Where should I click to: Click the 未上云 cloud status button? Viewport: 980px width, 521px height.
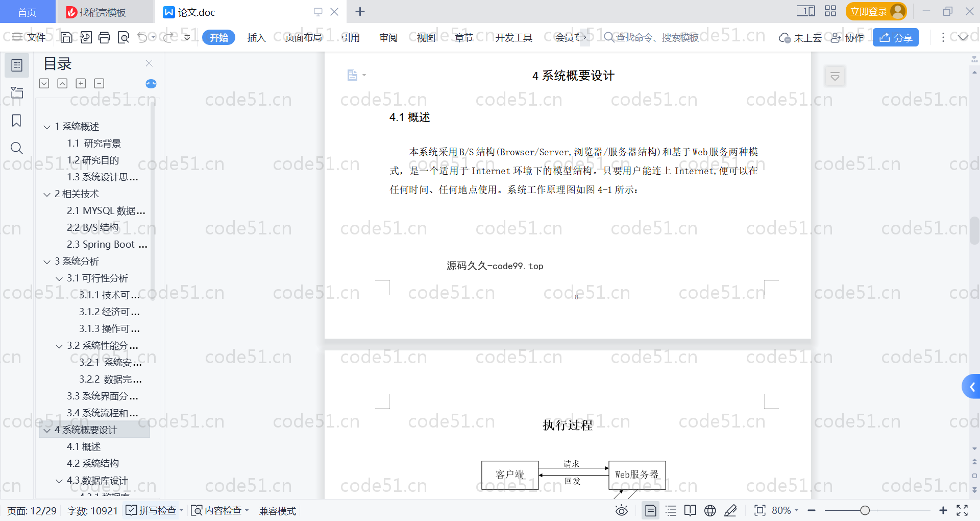pos(800,37)
